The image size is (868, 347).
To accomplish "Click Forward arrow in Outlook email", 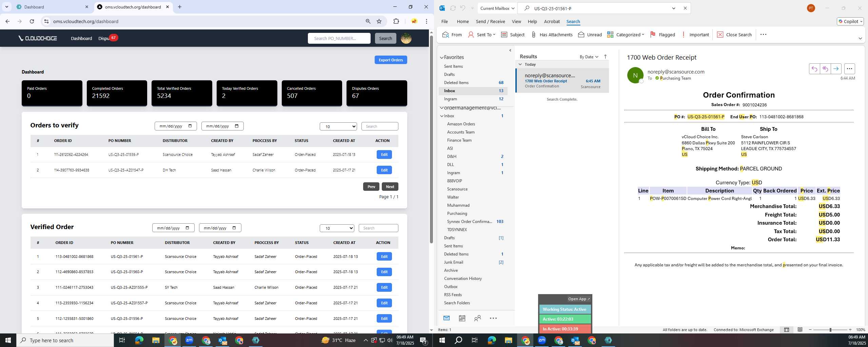I will pos(836,69).
